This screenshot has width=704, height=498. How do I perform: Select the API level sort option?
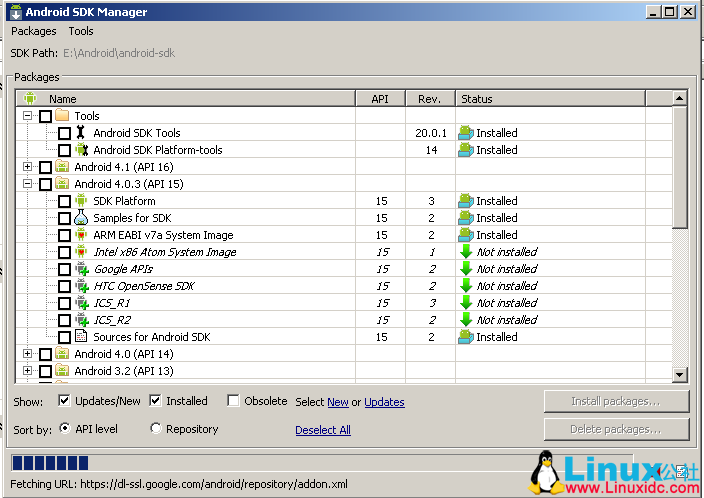coord(65,428)
